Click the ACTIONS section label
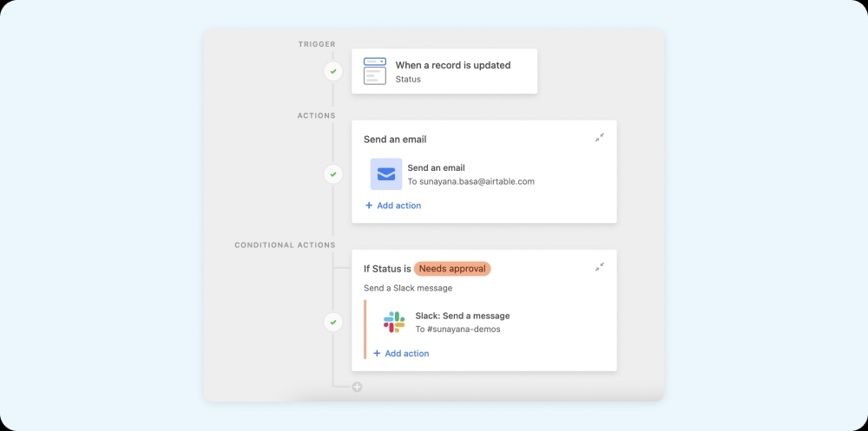This screenshot has width=868, height=431. pyautogui.click(x=317, y=115)
